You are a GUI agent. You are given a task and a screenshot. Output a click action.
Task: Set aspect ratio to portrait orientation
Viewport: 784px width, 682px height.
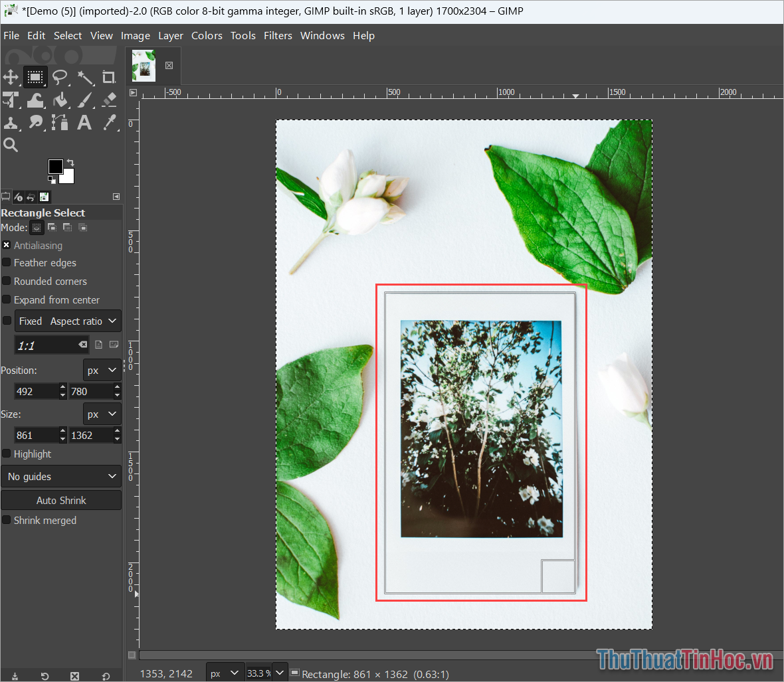click(99, 345)
